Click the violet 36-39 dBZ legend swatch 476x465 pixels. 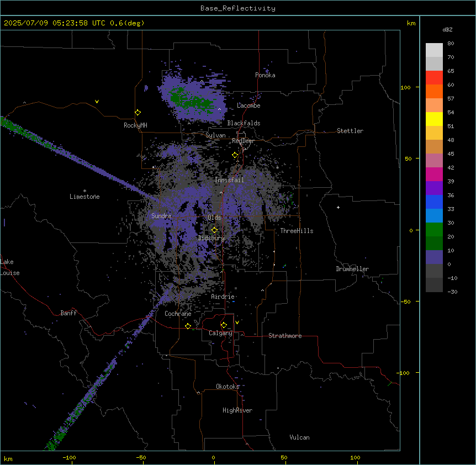pos(434,188)
